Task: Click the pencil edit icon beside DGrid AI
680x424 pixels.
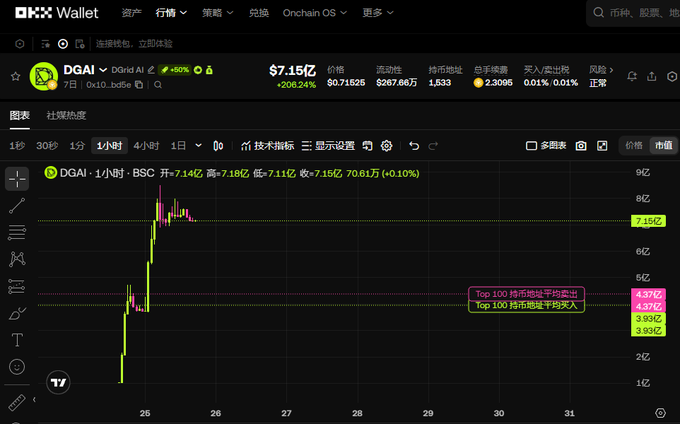Action: tap(151, 70)
